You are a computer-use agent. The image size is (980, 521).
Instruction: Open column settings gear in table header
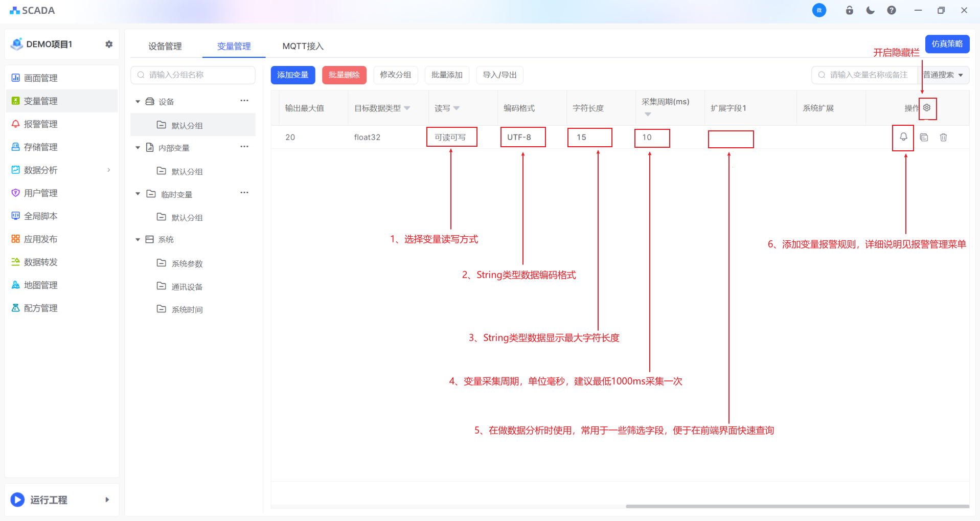pos(927,108)
